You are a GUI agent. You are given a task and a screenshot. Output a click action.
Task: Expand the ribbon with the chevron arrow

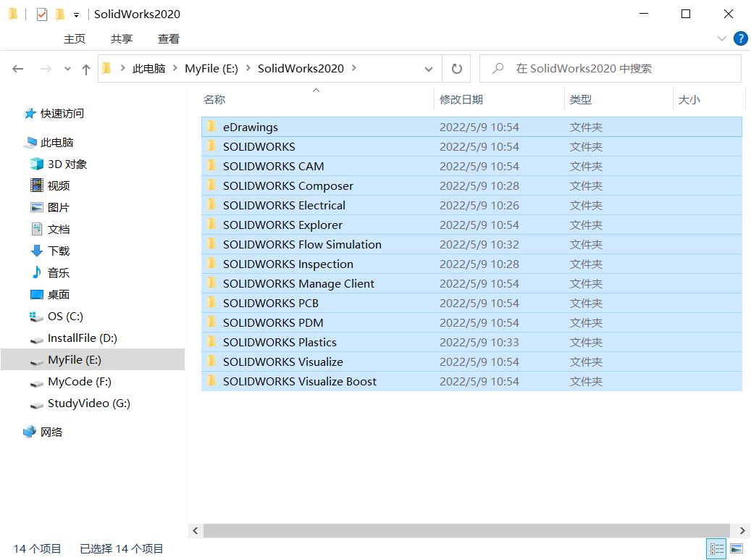click(x=722, y=38)
